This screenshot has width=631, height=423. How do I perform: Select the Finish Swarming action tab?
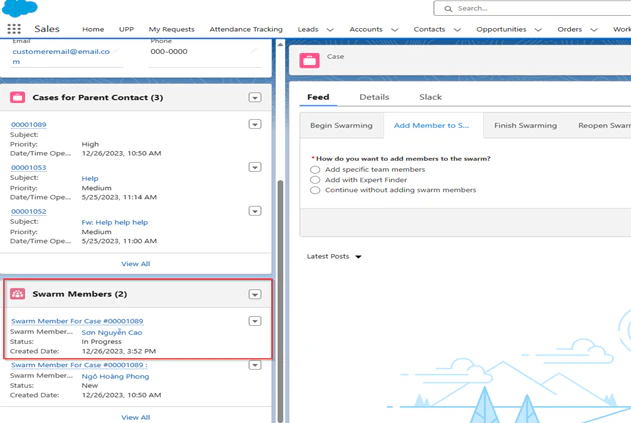point(526,126)
